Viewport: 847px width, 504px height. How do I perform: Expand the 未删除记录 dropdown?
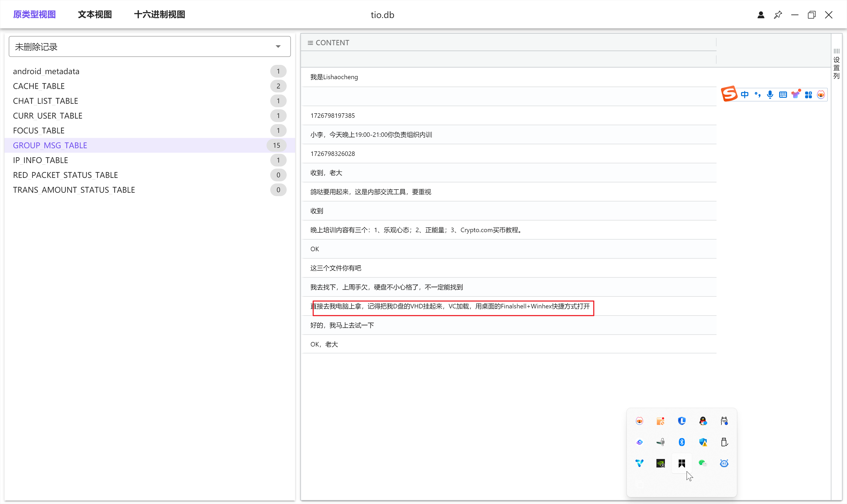(278, 47)
